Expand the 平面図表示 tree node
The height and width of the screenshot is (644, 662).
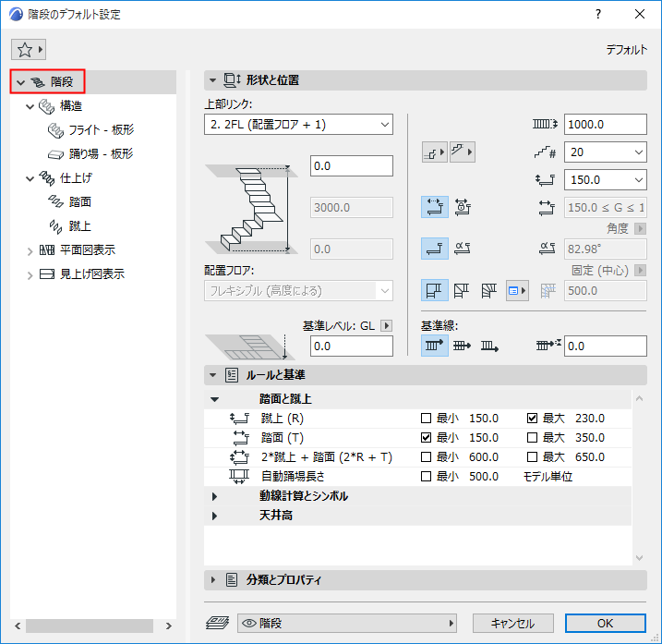click(x=30, y=251)
